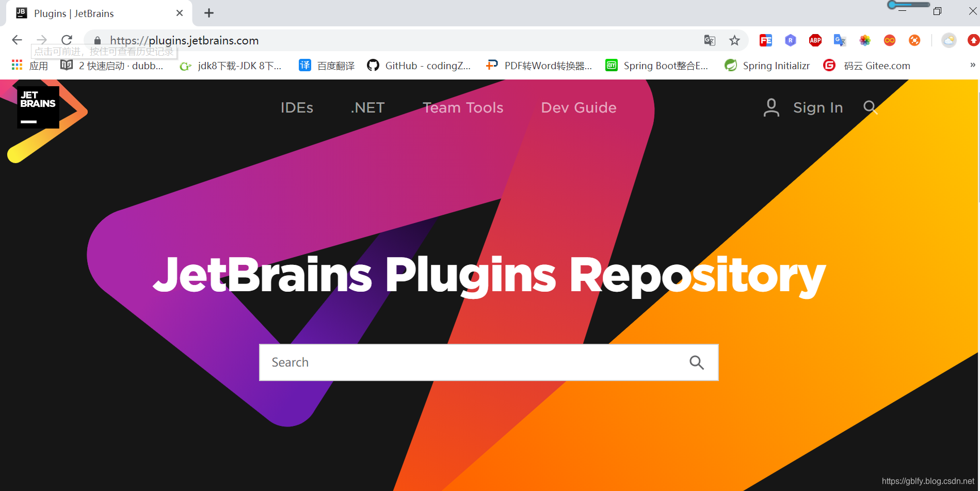980x491 pixels.
Task: Open the apps bookmark 应用
Action: pos(30,66)
